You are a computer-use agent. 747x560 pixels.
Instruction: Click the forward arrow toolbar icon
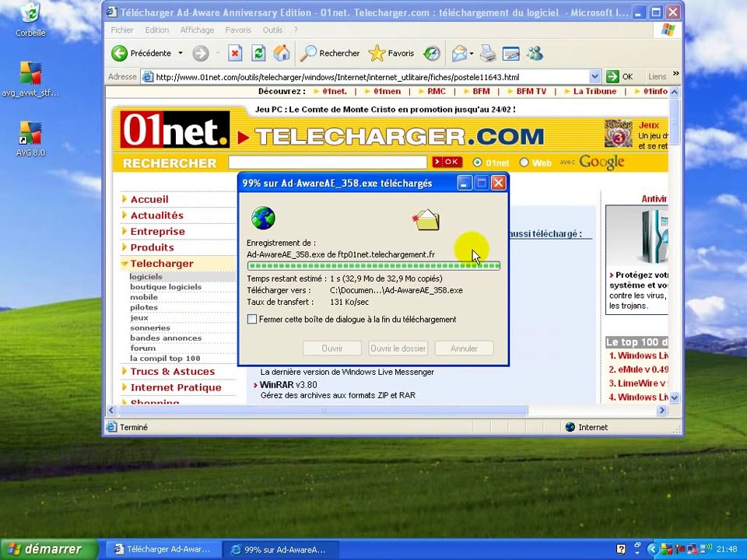click(x=201, y=54)
